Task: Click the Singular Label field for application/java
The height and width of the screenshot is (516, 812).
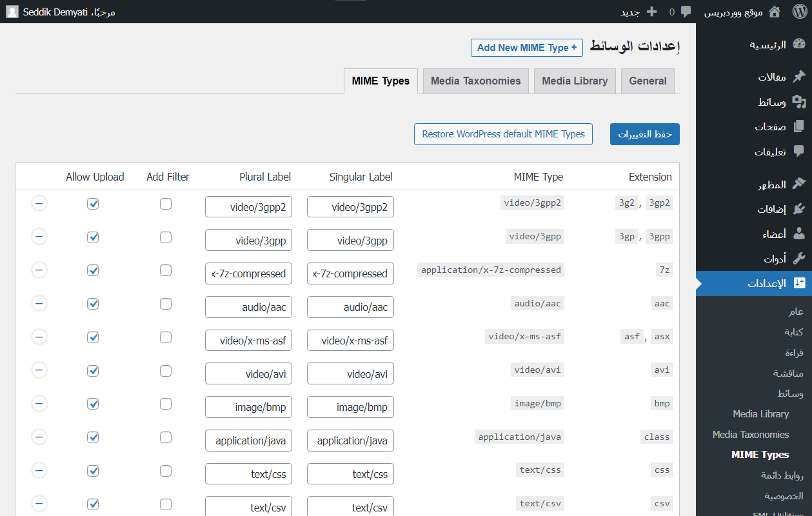Action: pyautogui.click(x=350, y=441)
